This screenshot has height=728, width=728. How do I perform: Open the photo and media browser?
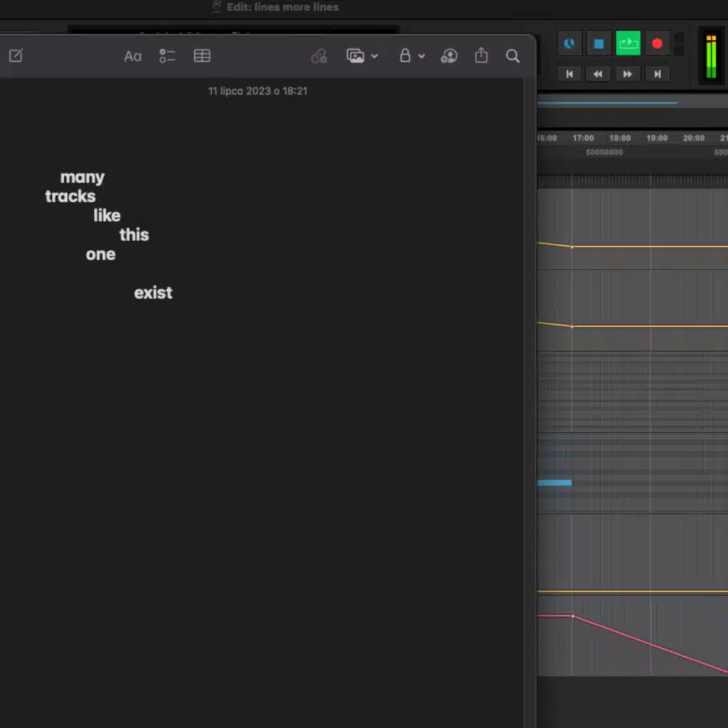click(355, 55)
